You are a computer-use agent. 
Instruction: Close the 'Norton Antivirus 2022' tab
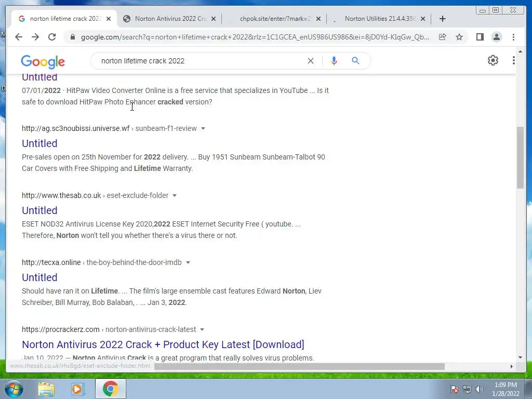click(x=214, y=19)
